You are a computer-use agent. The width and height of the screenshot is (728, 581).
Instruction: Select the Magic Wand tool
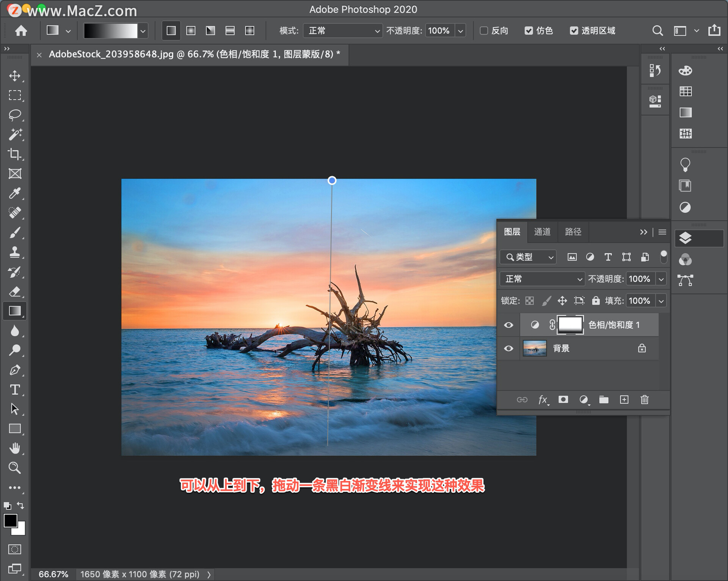(x=15, y=134)
